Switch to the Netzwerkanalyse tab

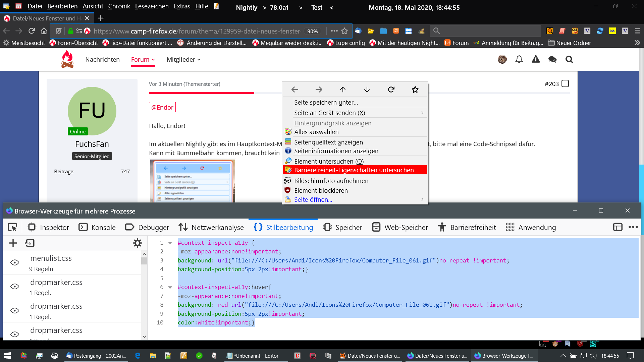coord(211,227)
